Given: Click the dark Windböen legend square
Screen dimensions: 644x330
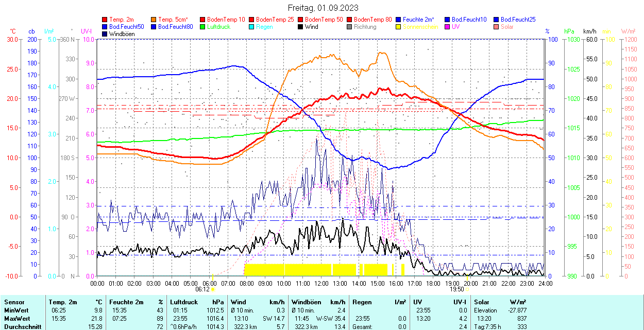Looking at the screenshot, I should pyautogui.click(x=105, y=34).
